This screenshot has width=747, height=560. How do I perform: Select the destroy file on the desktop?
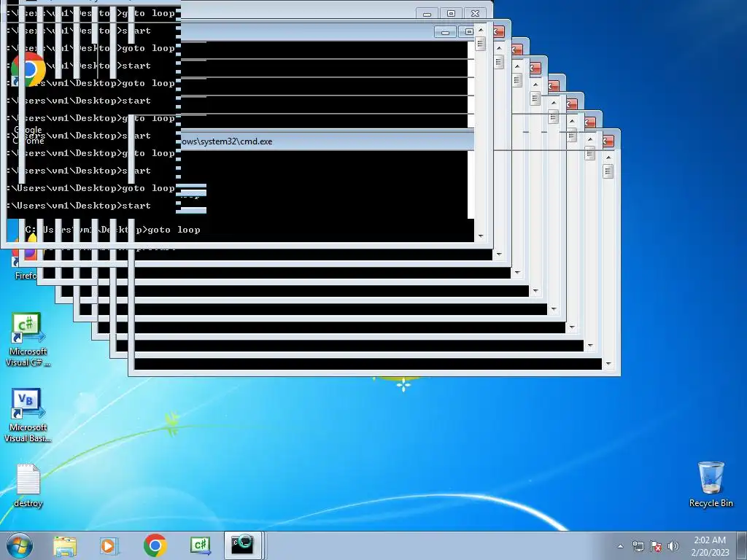coord(28,485)
